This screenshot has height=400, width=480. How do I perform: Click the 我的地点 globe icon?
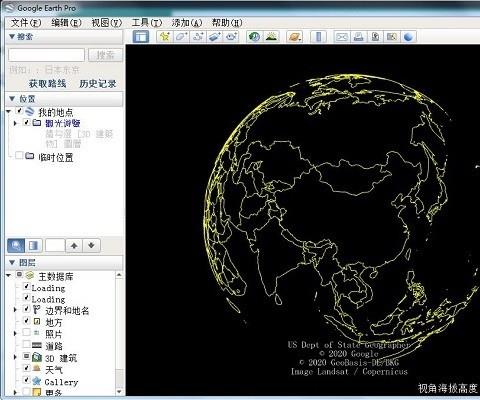tap(30, 112)
